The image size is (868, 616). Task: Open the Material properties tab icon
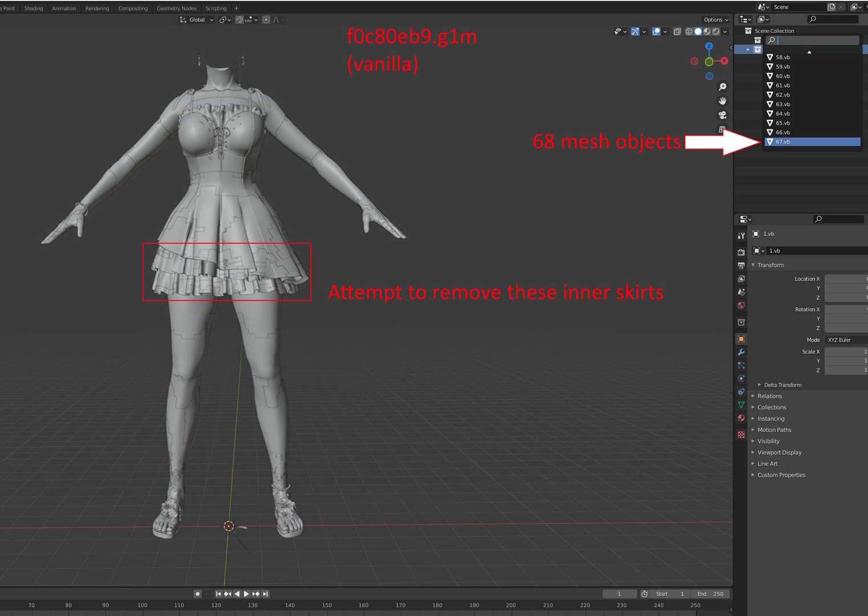(x=741, y=418)
